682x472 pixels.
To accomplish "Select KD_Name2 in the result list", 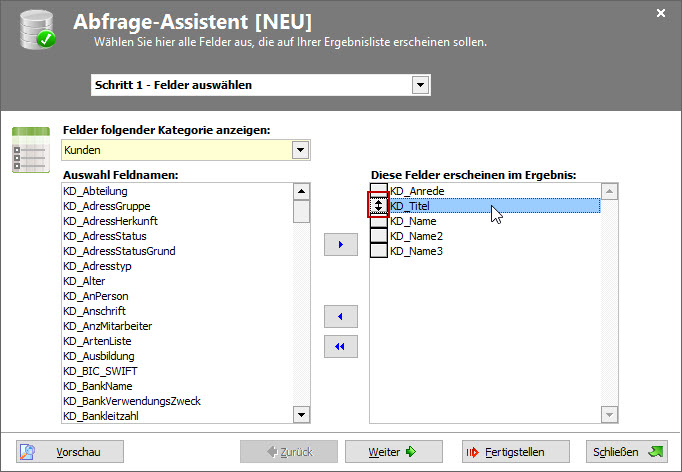I will [417, 236].
